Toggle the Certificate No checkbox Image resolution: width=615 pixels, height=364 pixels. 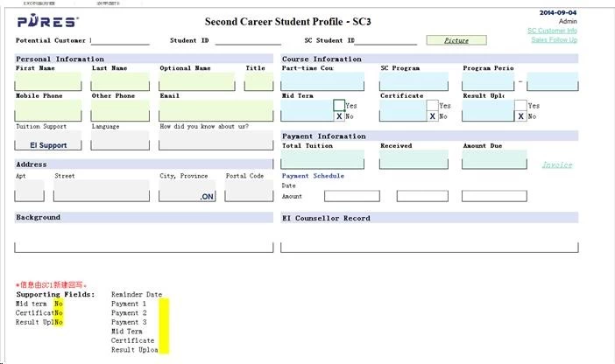[432, 115]
